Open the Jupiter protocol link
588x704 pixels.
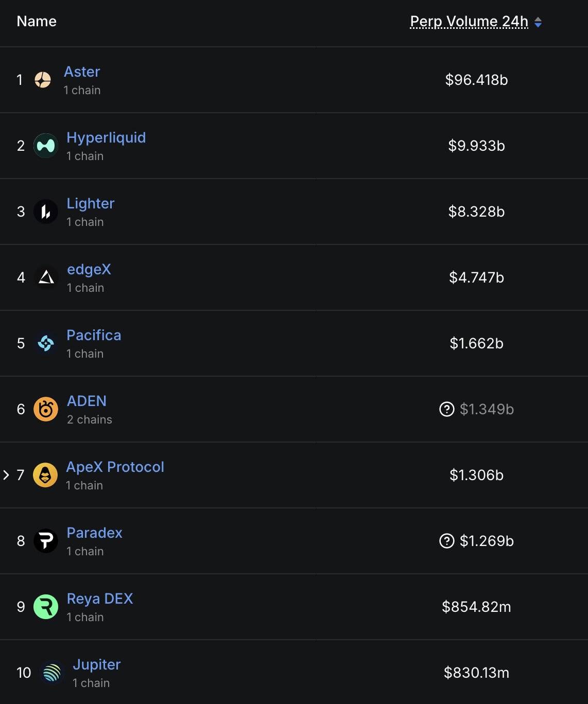point(97,664)
